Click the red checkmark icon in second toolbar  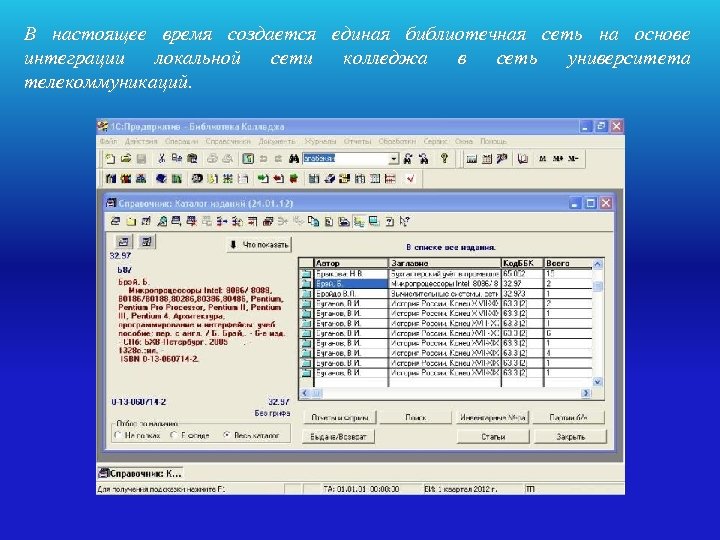click(411, 179)
